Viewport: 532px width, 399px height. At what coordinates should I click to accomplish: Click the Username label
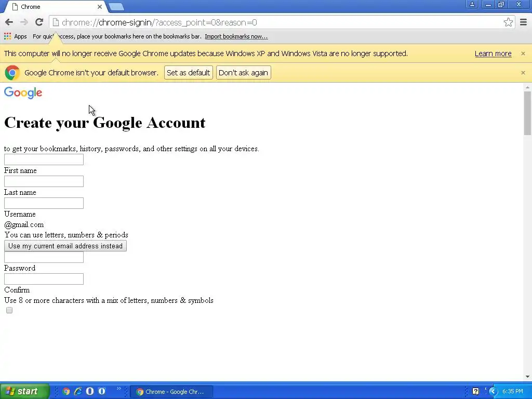coord(20,214)
